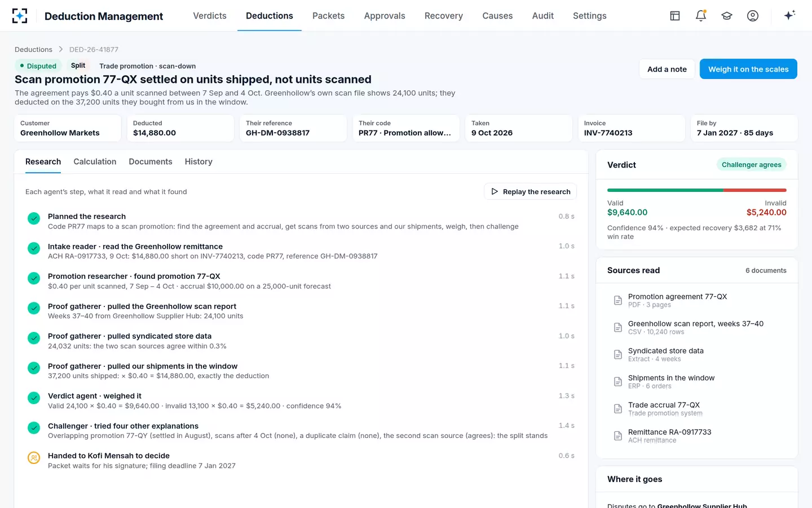
Task: Open the layout panel icon in header
Action: [675, 16]
